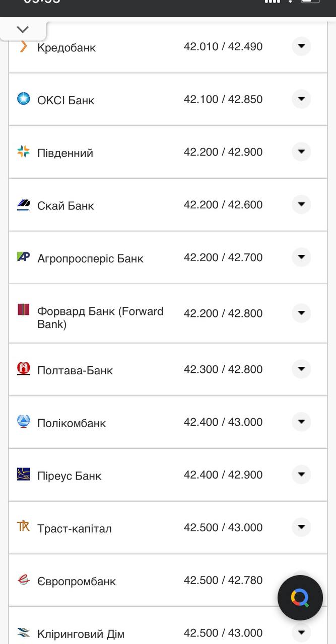Image resolution: width=336 pixels, height=644 pixels.
Task: Collapse the top panel chevron tab
Action: tap(23, 30)
